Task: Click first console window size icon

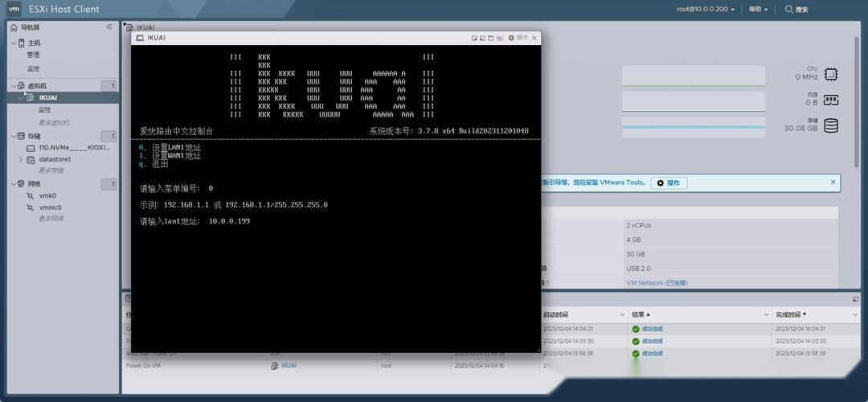Action: [x=474, y=39]
